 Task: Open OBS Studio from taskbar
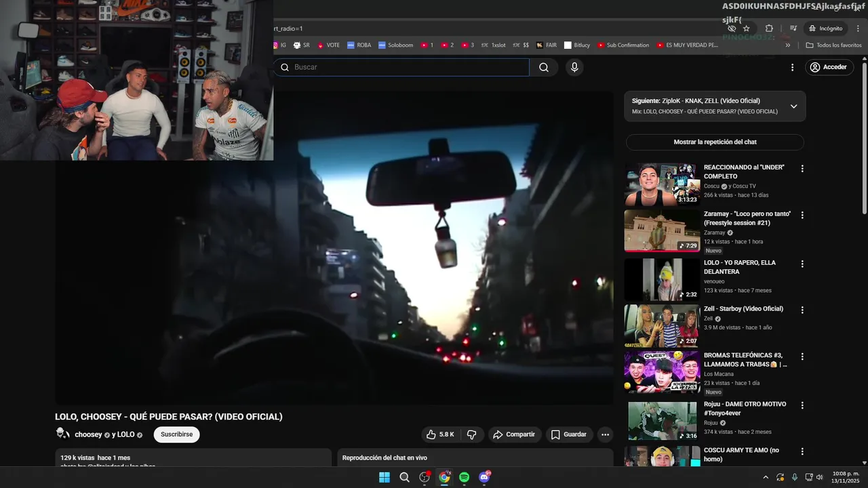425,477
